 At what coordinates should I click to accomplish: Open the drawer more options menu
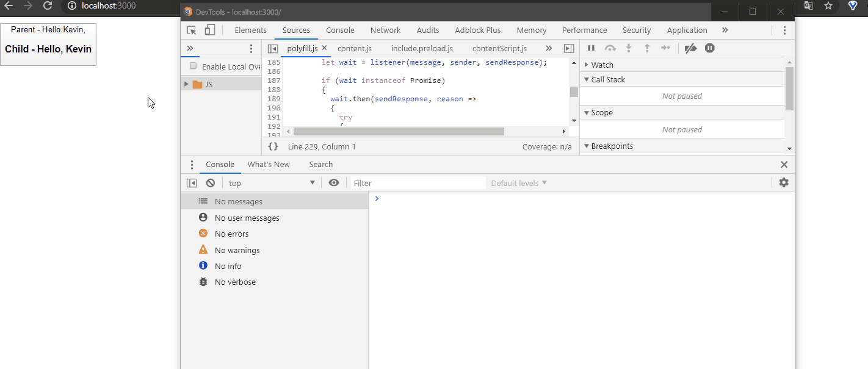click(x=192, y=165)
